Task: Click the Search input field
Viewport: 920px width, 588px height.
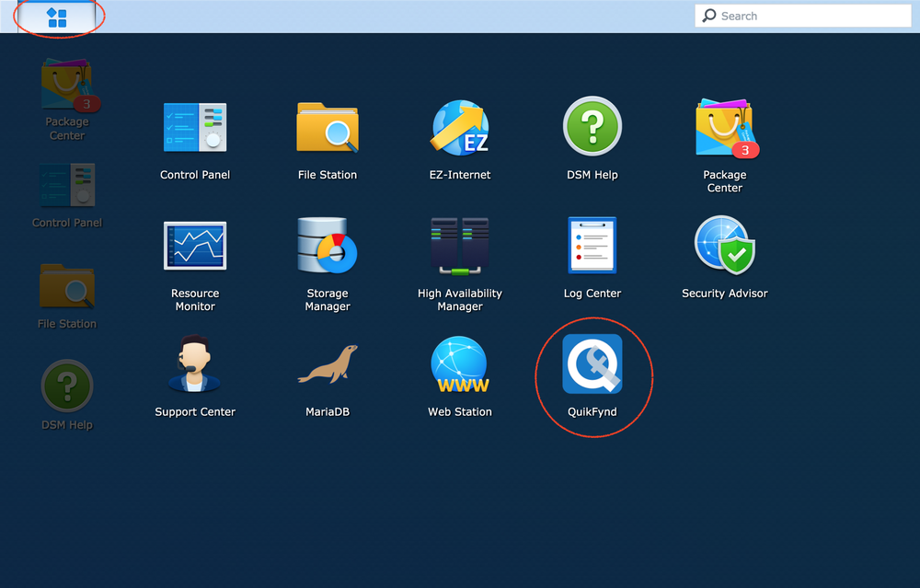Action: pos(802,16)
